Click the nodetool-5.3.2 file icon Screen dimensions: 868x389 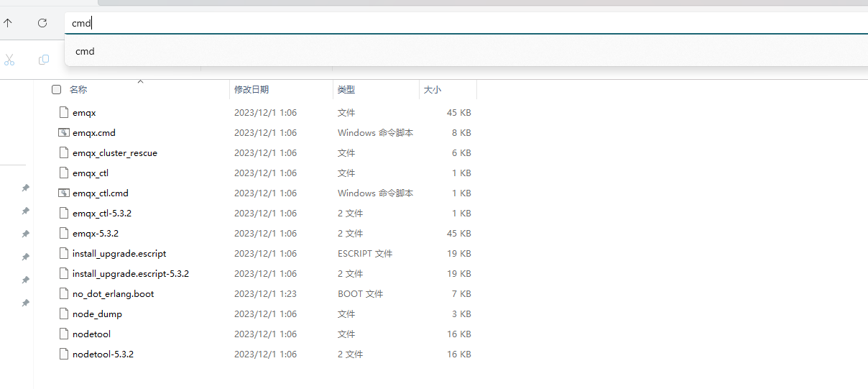pyautogui.click(x=63, y=354)
